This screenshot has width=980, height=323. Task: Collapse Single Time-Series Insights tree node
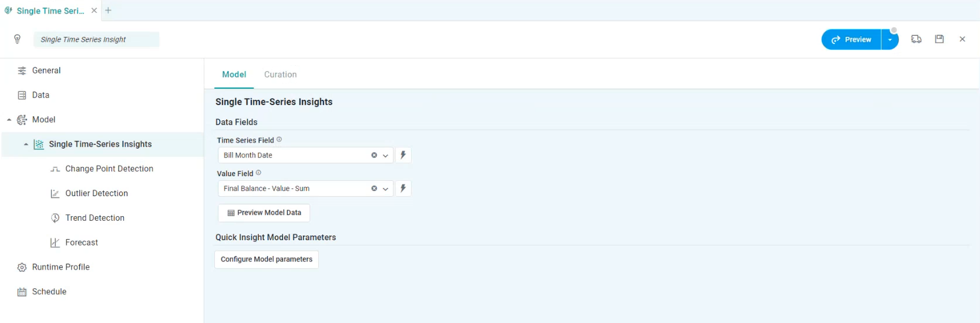click(x=26, y=144)
